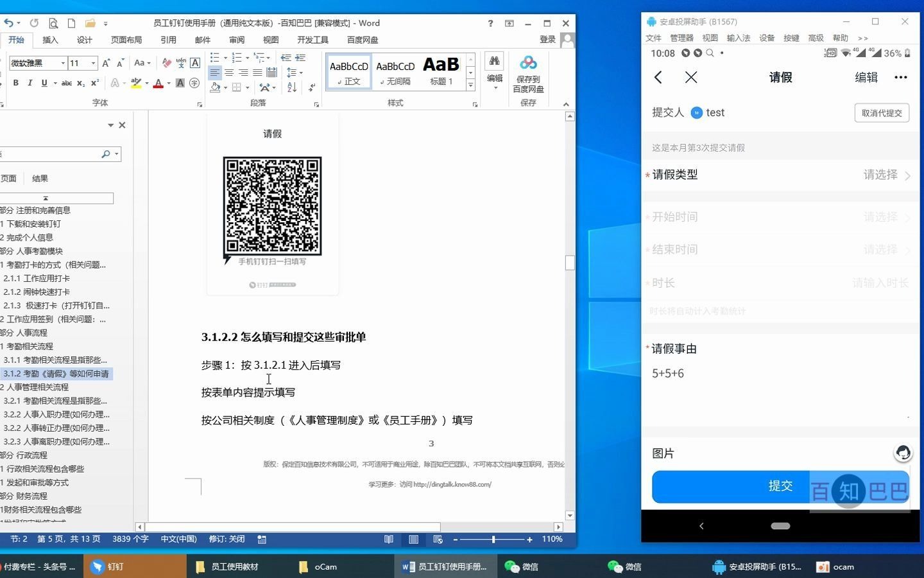Toggle Align Left paragraph alignment
This screenshot has width=924, height=578.
215,73
